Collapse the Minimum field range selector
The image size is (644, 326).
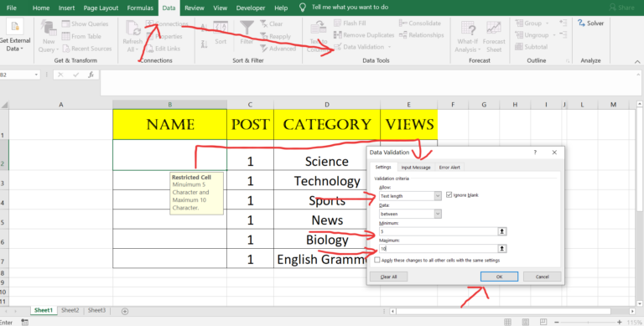502,231
